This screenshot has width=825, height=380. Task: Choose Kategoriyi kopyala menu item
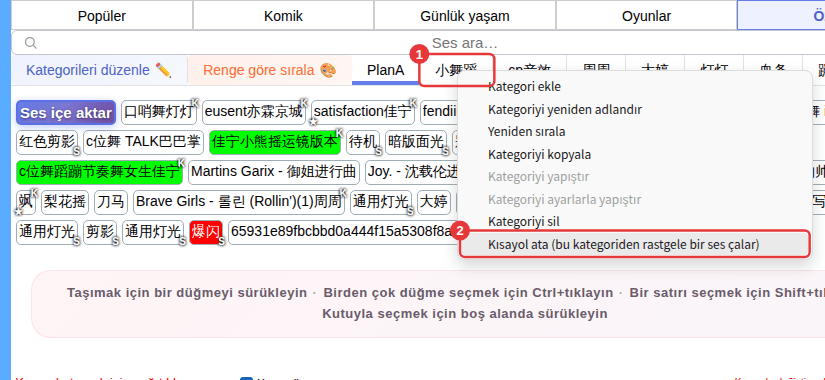point(539,155)
